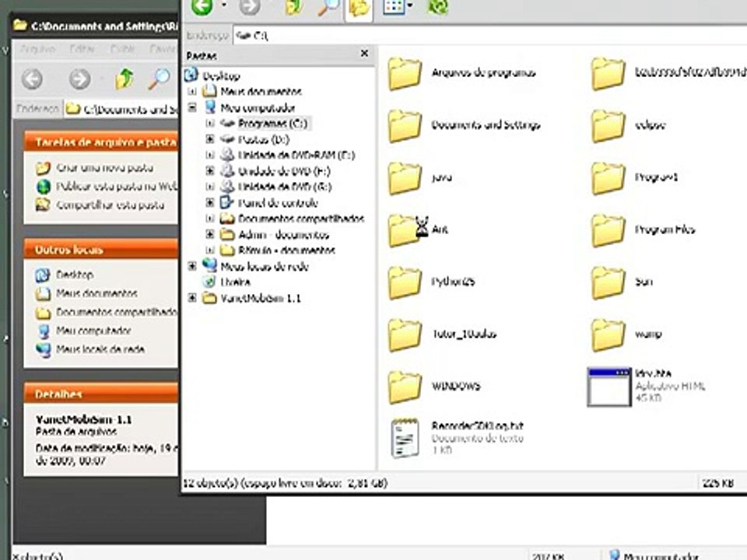This screenshot has height=560, width=747.
Task: Select the ldrv.hta HTML application icon
Action: click(609, 387)
